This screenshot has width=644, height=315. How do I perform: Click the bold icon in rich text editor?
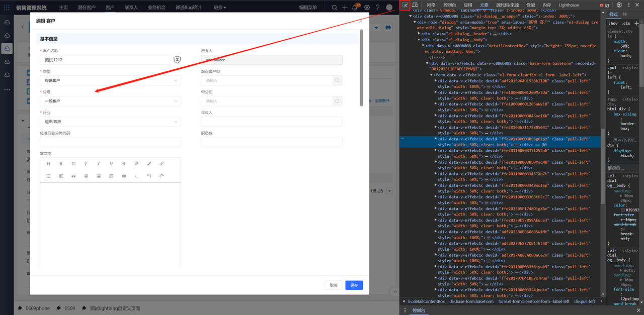(61, 164)
